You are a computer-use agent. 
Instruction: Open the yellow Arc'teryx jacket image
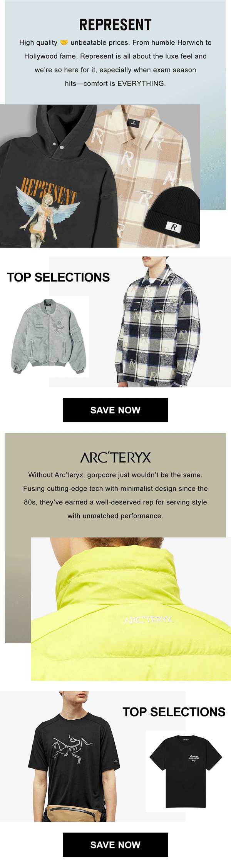pos(131,609)
